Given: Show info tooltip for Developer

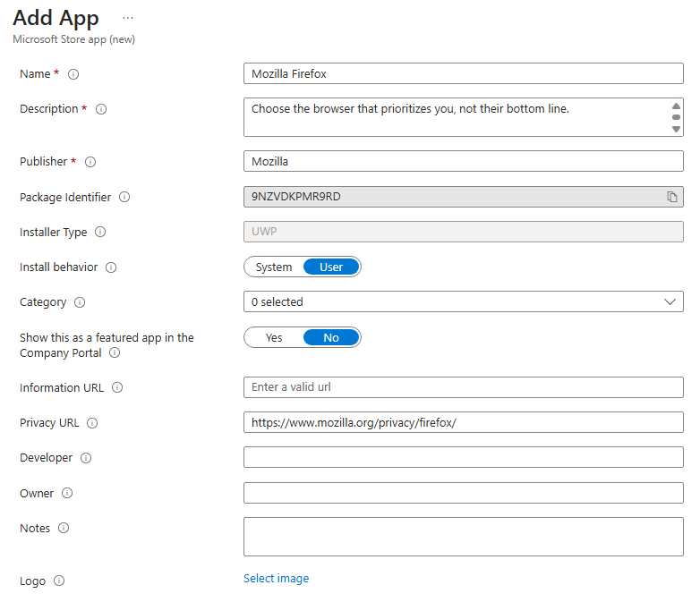Looking at the screenshot, I should [x=86, y=458].
